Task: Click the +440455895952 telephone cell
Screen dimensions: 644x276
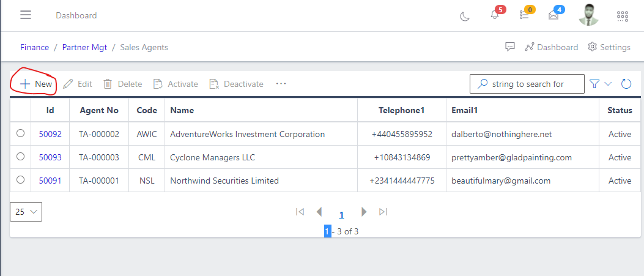Action: coord(402,134)
